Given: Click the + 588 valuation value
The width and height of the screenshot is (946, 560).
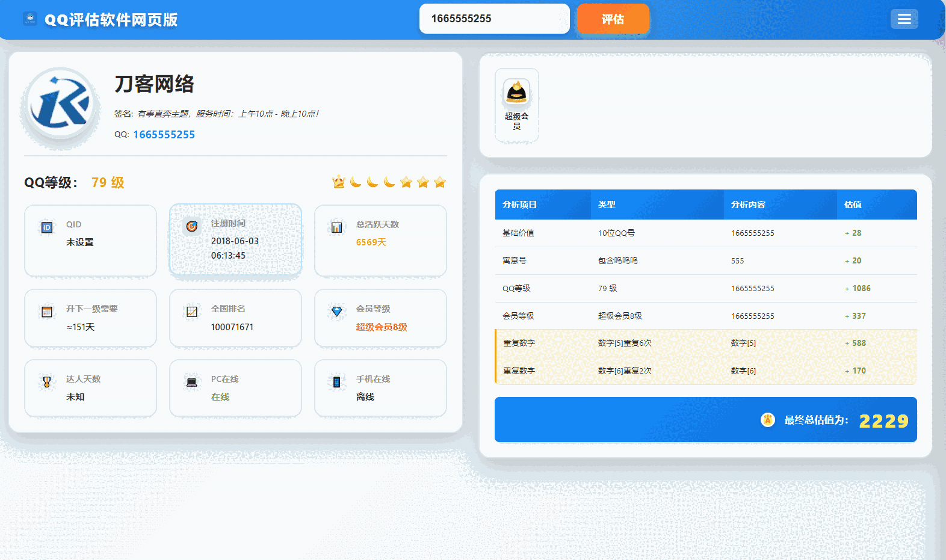Looking at the screenshot, I should [x=855, y=343].
